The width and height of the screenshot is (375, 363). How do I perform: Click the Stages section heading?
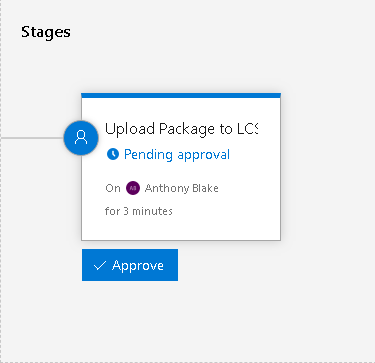(46, 32)
